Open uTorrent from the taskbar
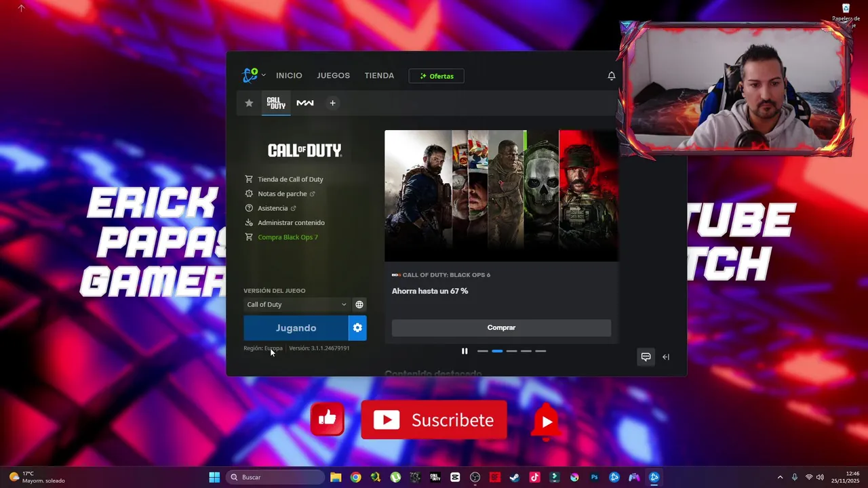Image resolution: width=868 pixels, height=488 pixels. click(395, 477)
